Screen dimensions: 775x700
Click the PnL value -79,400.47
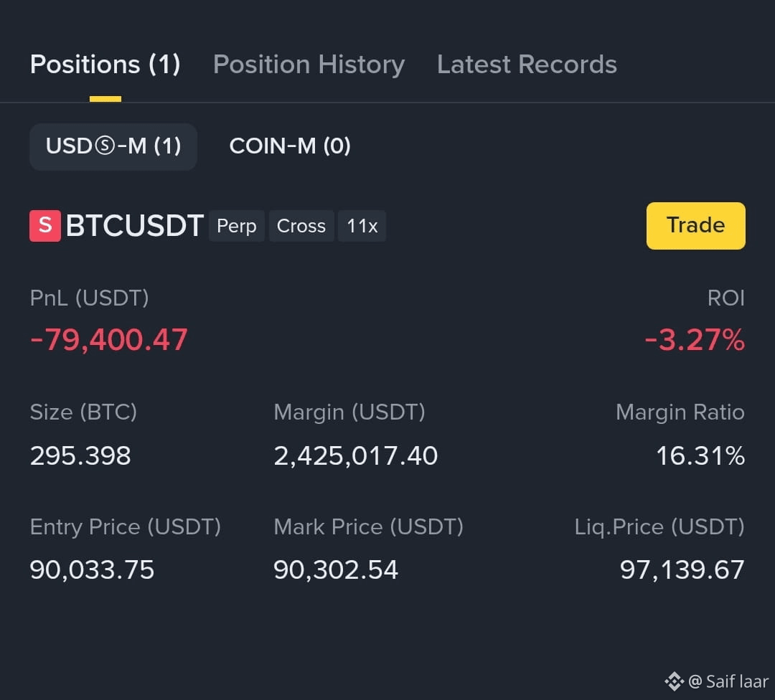click(x=109, y=340)
